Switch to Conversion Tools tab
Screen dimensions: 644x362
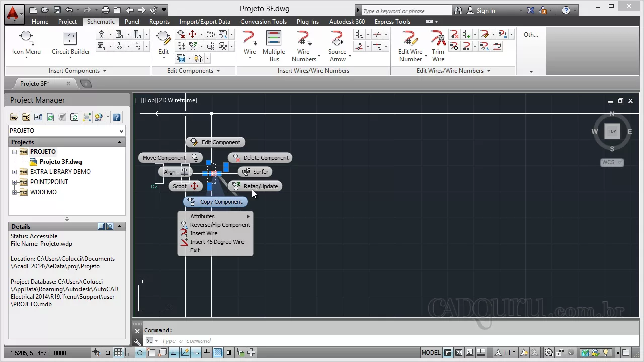pos(264,22)
